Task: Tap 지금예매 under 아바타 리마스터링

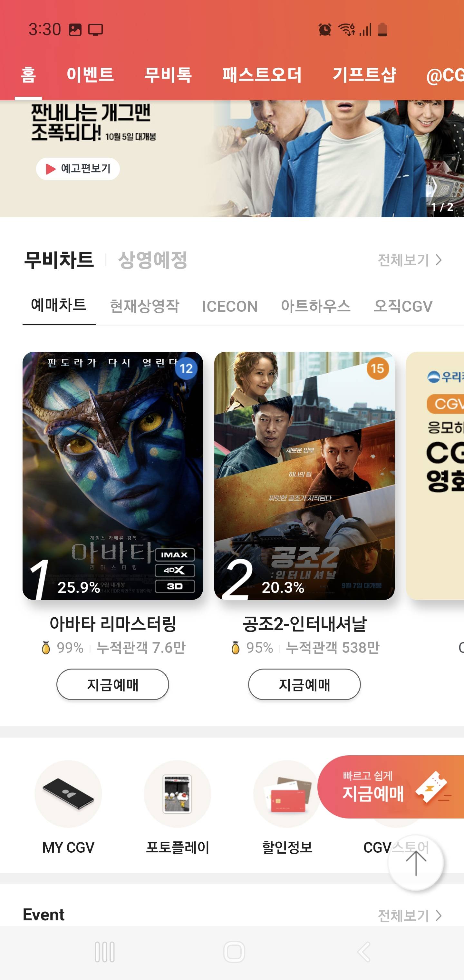Action: click(x=112, y=684)
